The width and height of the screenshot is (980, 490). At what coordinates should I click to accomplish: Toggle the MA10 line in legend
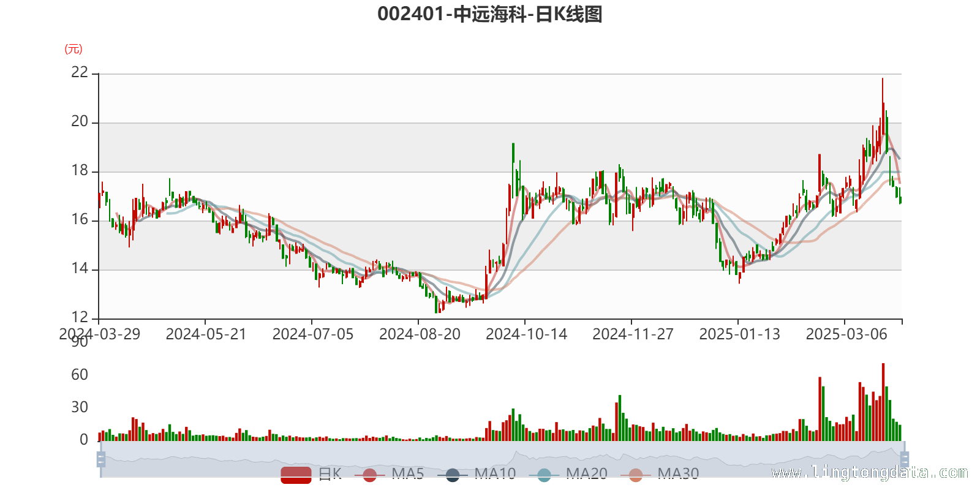click(x=477, y=474)
